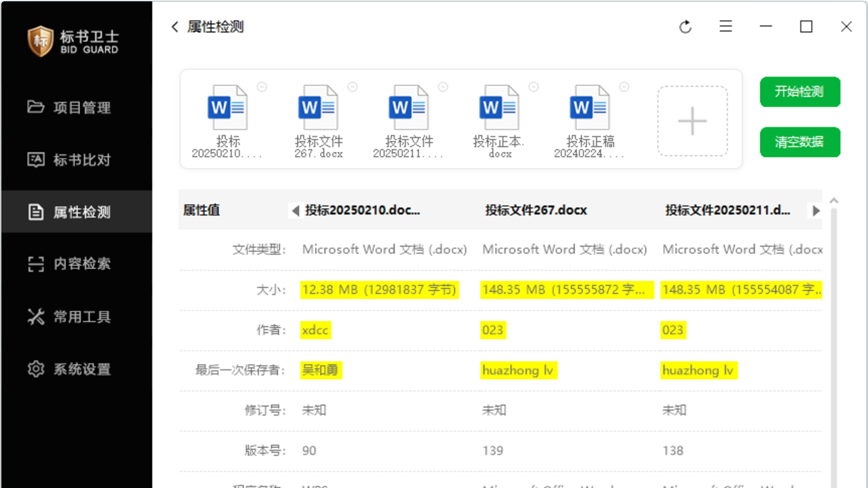Click the left arrow to show previous column
This screenshot has width=868, height=488.
coord(295,211)
